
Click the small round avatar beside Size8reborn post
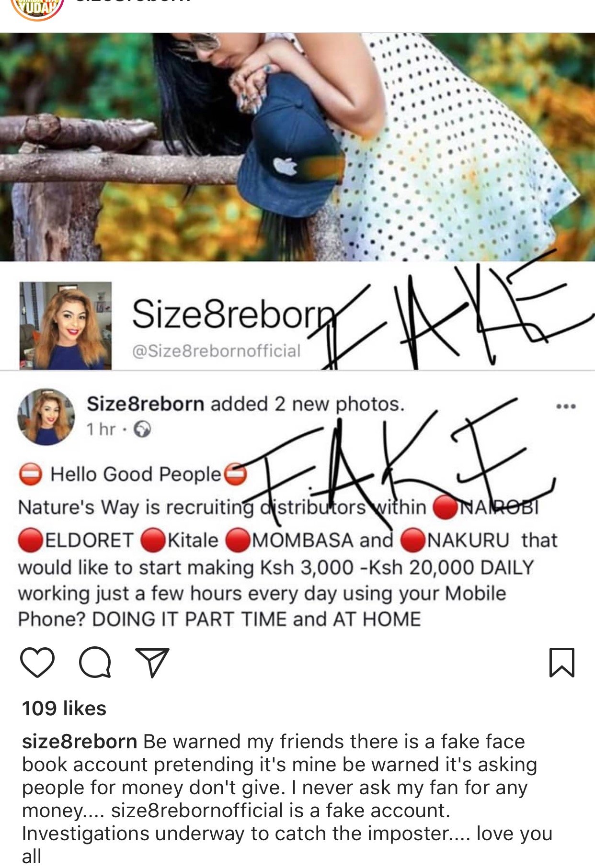point(46,417)
